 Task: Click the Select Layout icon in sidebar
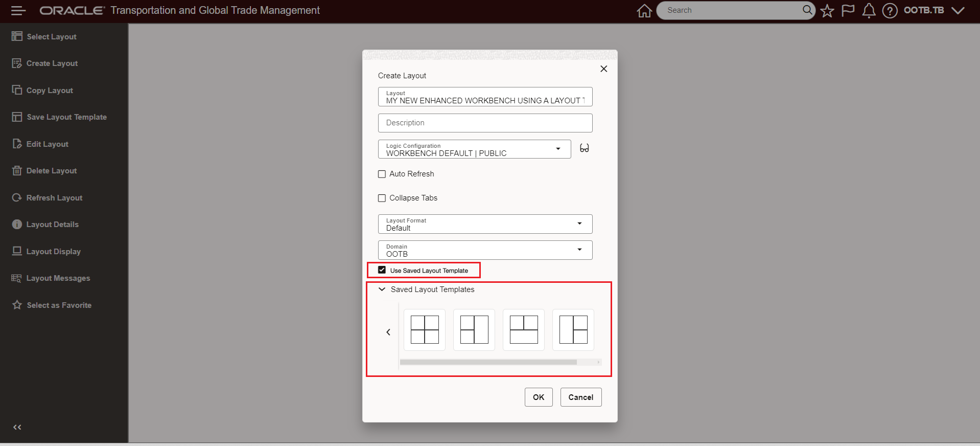(17, 36)
